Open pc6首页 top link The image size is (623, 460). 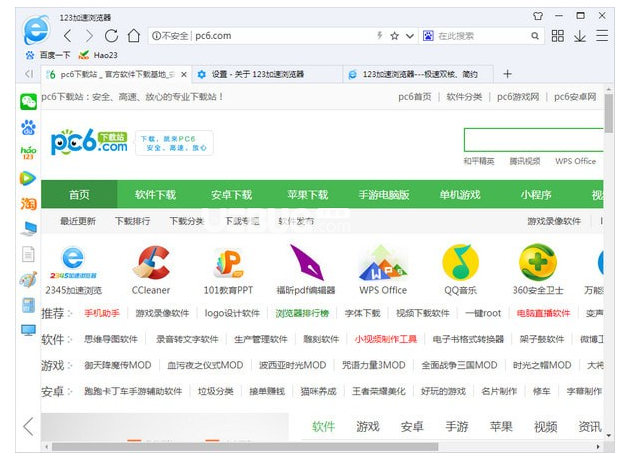point(414,97)
